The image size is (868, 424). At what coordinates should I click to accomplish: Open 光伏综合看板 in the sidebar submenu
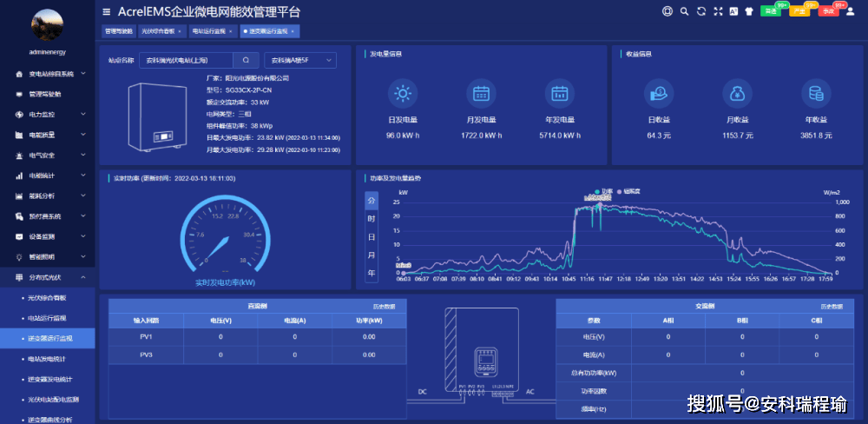coord(47,298)
